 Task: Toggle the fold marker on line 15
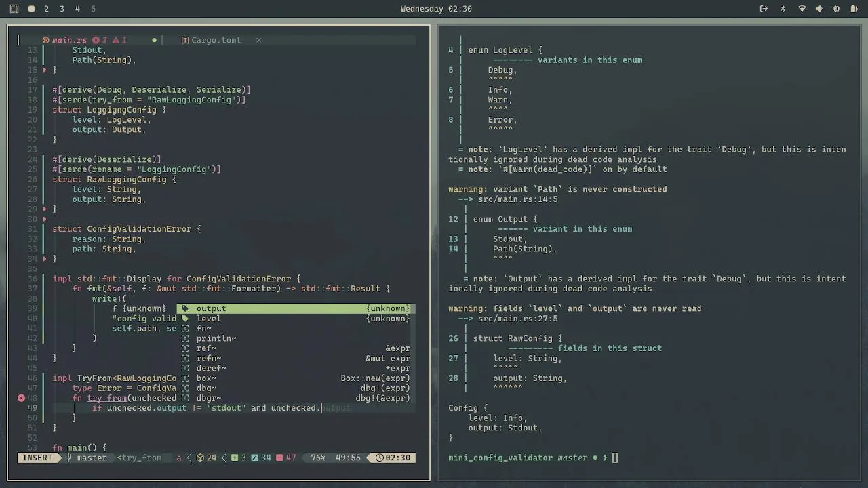45,70
